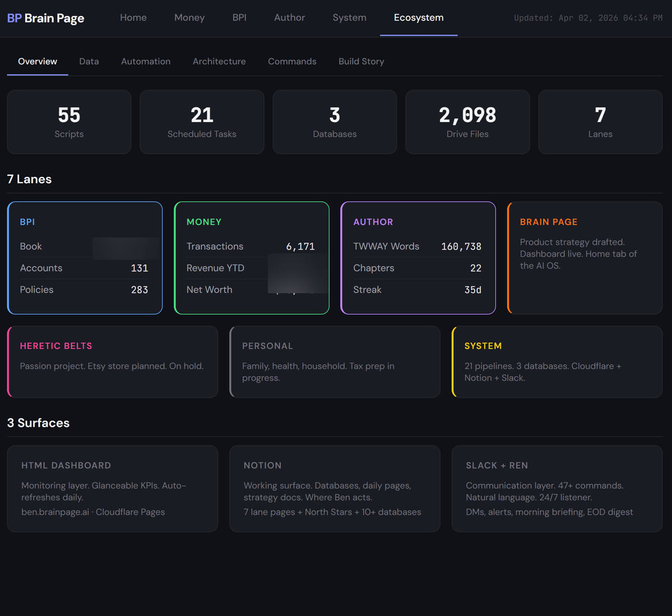Go to the System tab

tap(349, 17)
